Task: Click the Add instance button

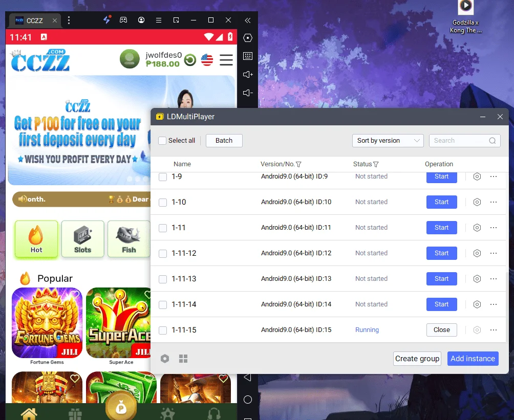Action: pos(473,359)
